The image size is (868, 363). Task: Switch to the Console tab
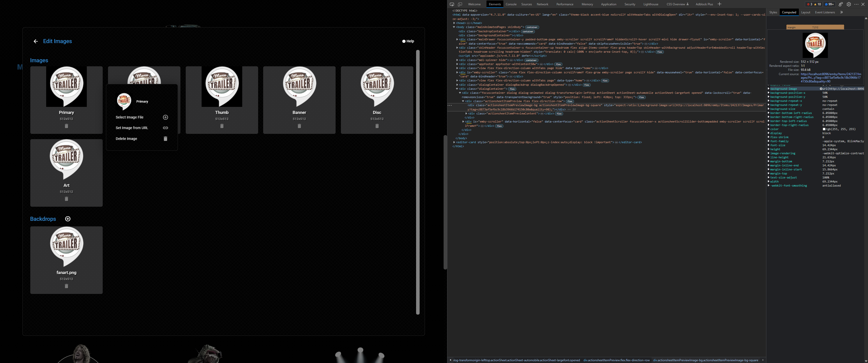511,4
